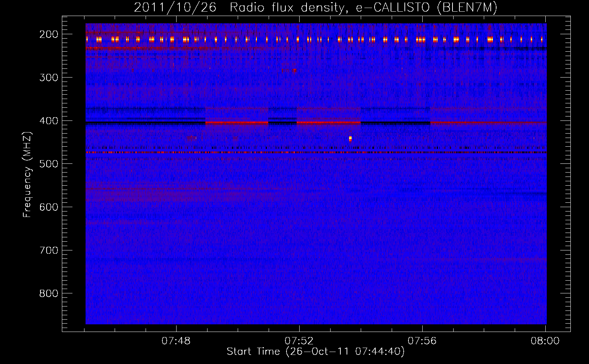Click the 'Start Time (26-Oct-11 07:44:40)' label
Screen dimensions: 589x364
pyautogui.click(x=316, y=352)
